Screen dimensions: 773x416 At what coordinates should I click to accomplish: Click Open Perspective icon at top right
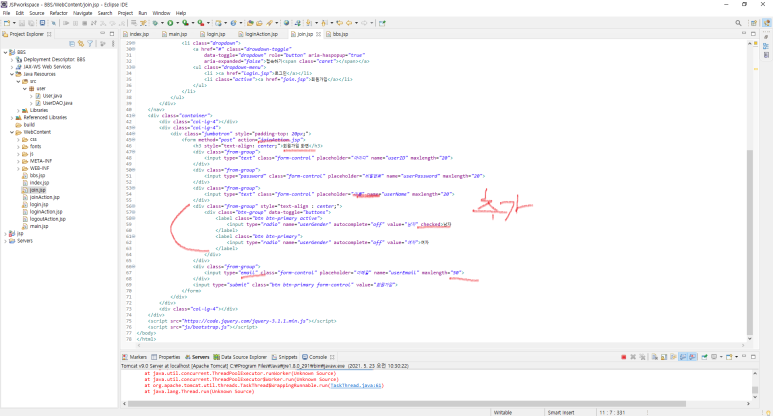click(x=753, y=23)
